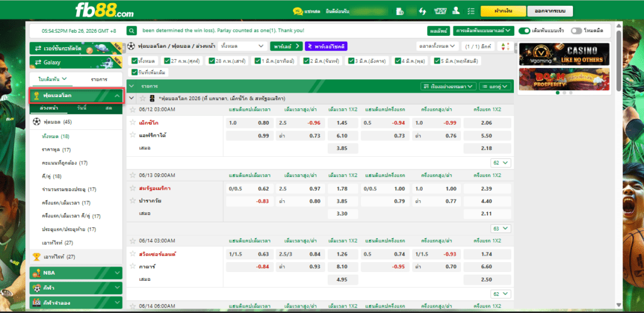This screenshot has height=313, width=644.
Task: Open the เวอร์ชั่นกะทัดรัด compact version banner
Action: pos(76,48)
